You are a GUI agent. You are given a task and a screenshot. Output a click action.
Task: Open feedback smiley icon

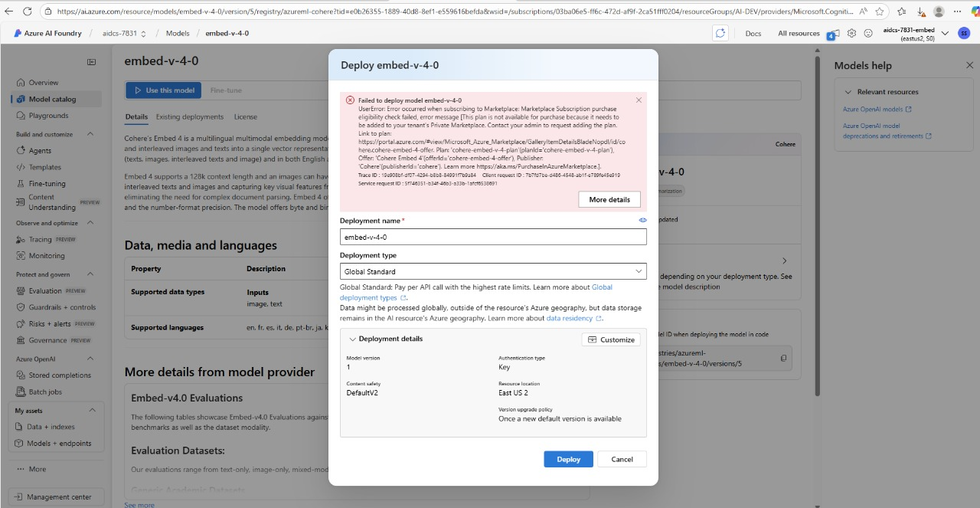click(868, 34)
